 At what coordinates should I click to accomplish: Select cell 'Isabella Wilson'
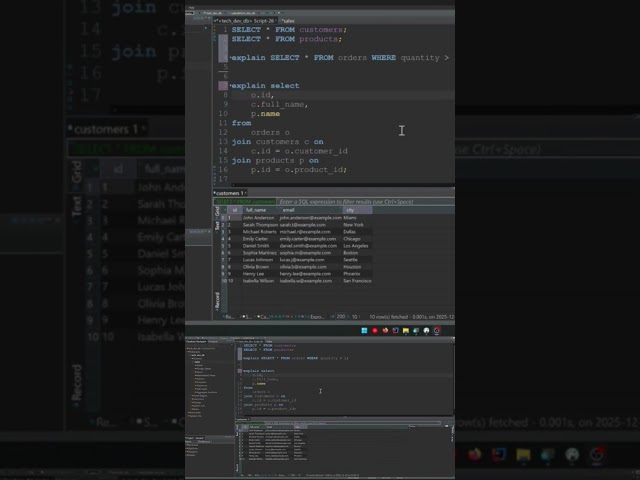(x=258, y=281)
